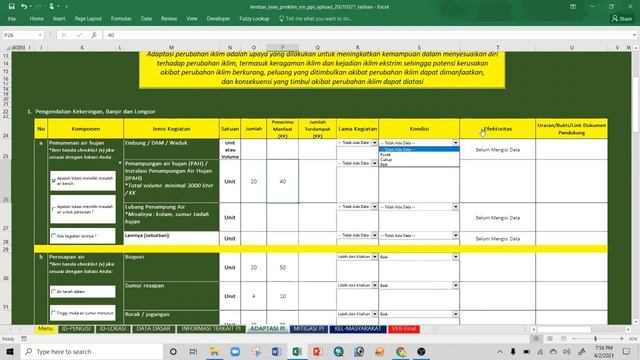
Task: Toggle 'Ada kegiatan lainnya' checkbox
Action: coord(54,236)
